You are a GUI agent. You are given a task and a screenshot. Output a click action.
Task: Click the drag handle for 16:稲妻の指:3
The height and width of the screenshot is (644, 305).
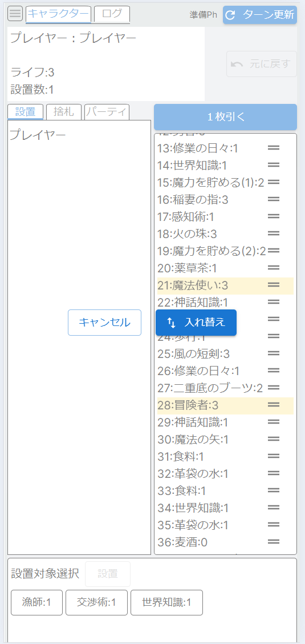coord(274,200)
